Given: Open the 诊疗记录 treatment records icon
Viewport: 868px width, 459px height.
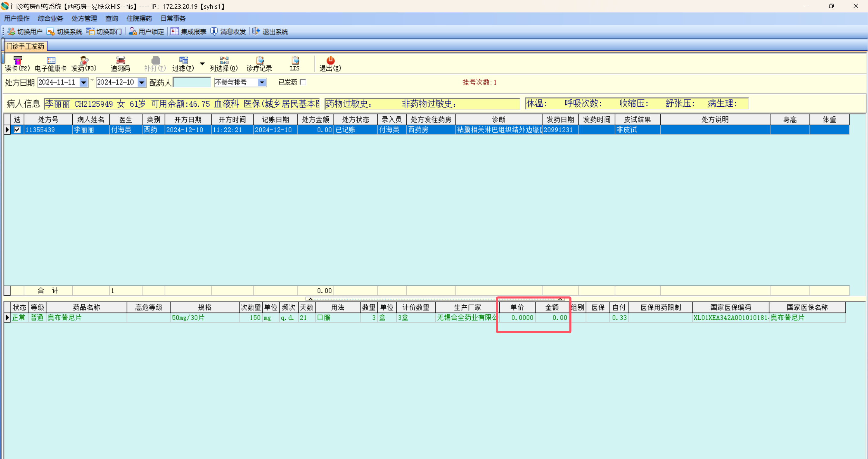Looking at the screenshot, I should click(260, 63).
